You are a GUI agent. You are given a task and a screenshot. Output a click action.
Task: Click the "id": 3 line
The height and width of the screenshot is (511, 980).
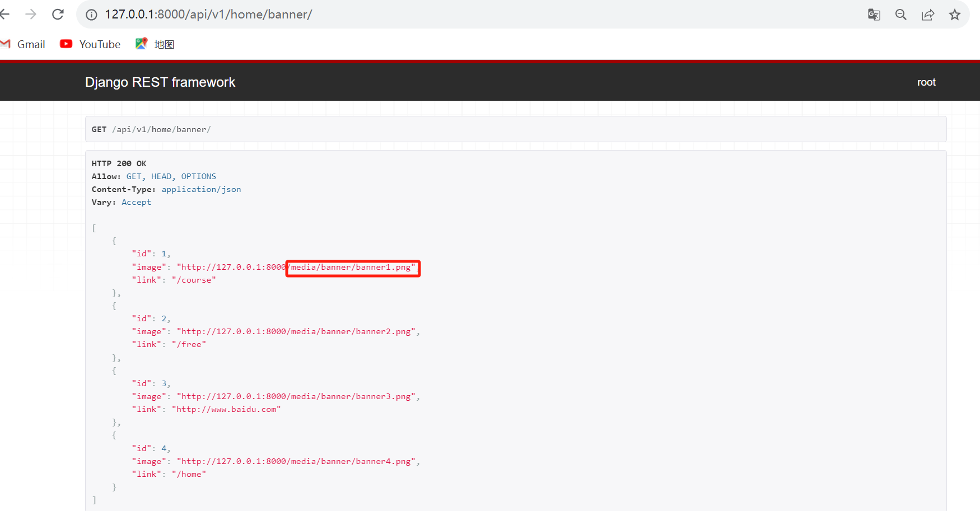coord(151,383)
